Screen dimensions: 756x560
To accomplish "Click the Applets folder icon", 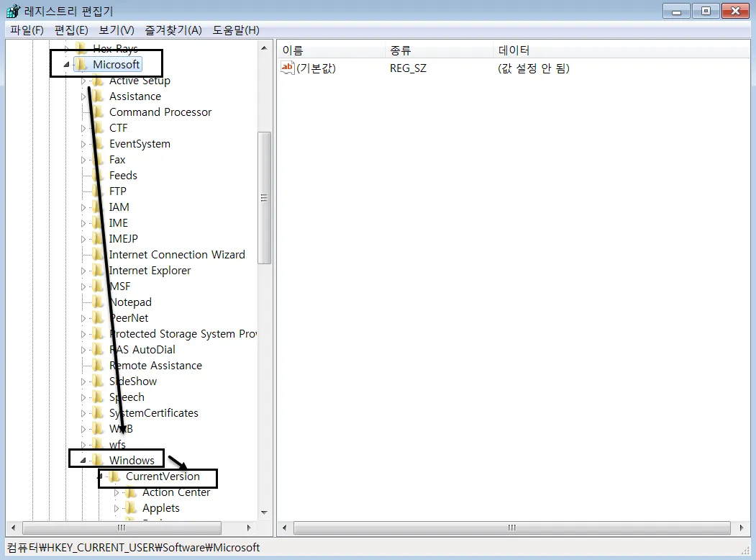I will click(x=131, y=508).
